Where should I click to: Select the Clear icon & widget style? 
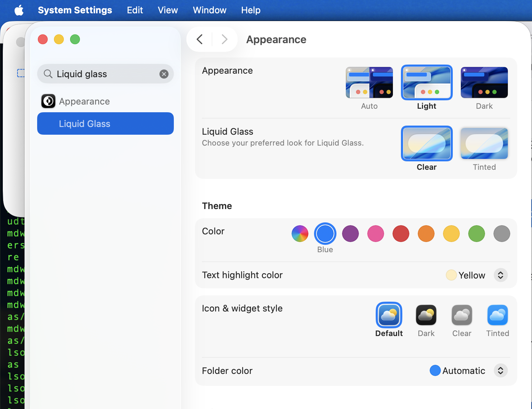coord(462,315)
